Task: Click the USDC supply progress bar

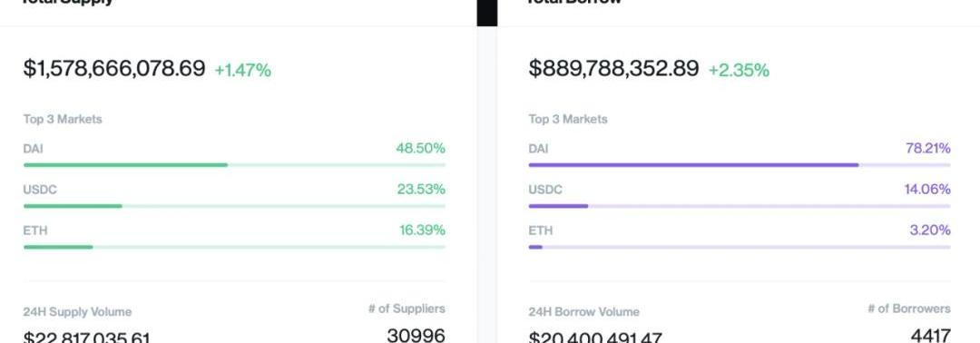Action: point(234,206)
